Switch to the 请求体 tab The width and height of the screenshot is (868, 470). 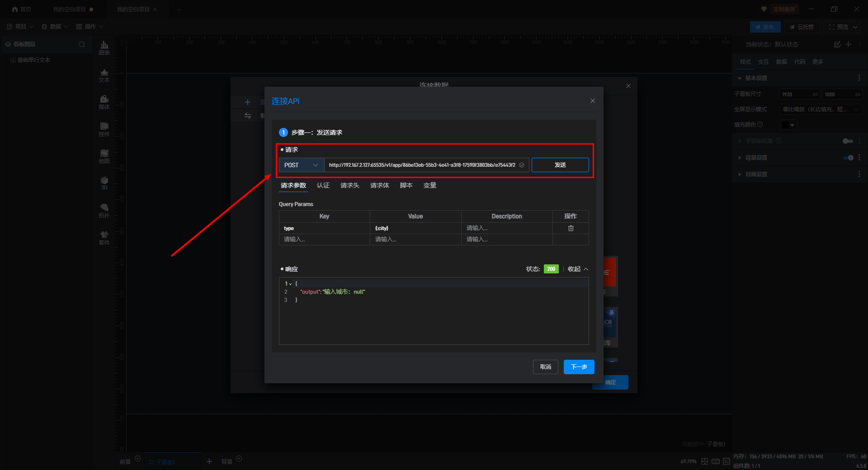coord(379,185)
